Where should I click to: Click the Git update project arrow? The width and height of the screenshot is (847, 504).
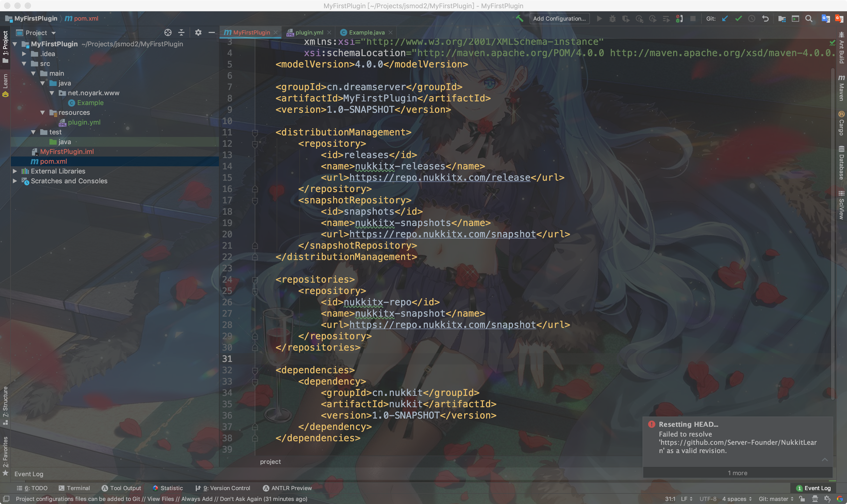[725, 19]
